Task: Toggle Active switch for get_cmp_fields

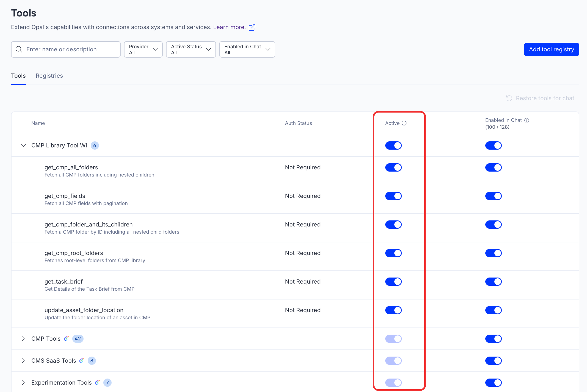Action: pos(393,196)
